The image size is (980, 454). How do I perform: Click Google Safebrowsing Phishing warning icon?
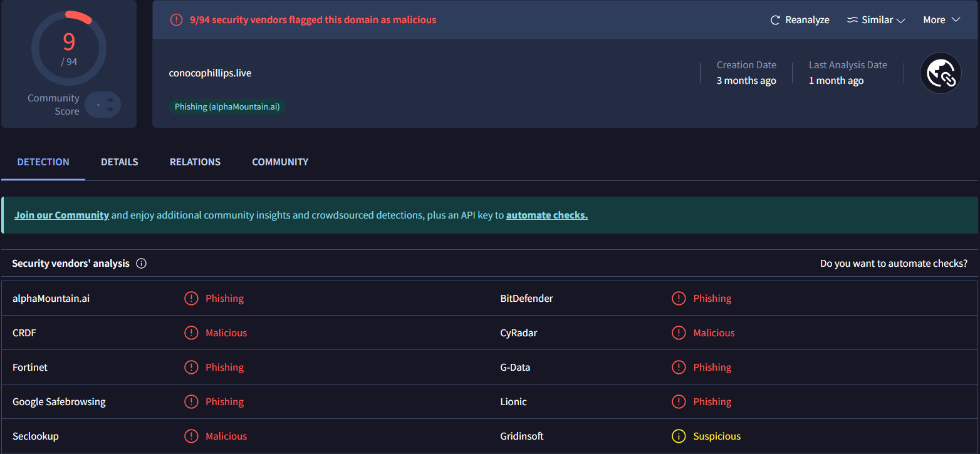pos(191,402)
